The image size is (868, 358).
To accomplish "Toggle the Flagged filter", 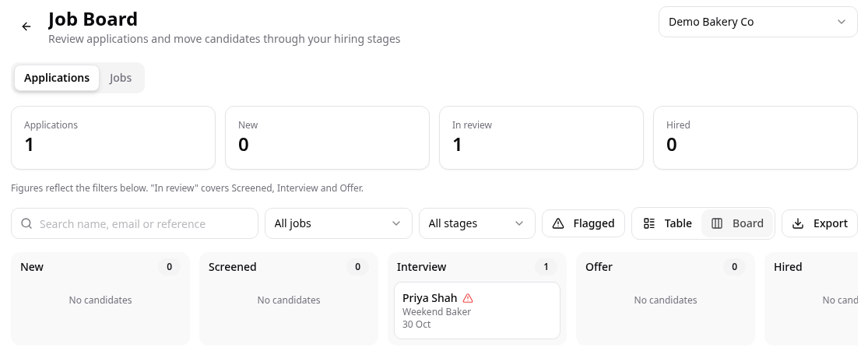I will click(583, 223).
